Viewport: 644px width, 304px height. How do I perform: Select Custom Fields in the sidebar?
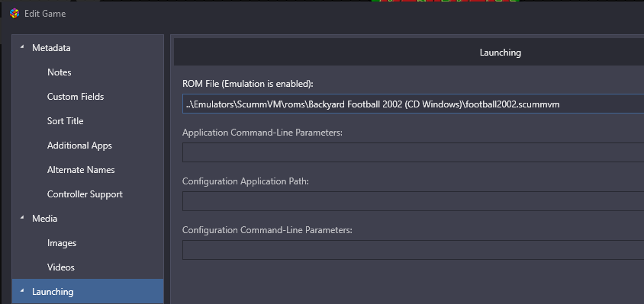(x=76, y=97)
